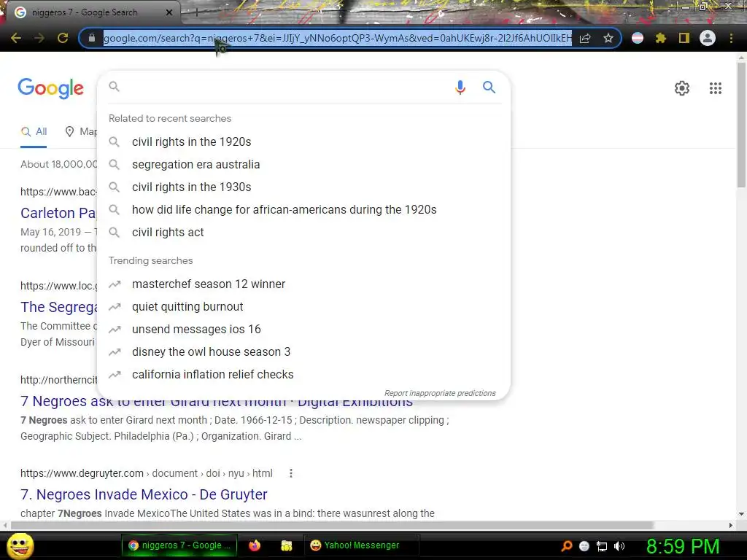Launch Firefox from the taskbar
747x560 pixels.
[x=255, y=545]
